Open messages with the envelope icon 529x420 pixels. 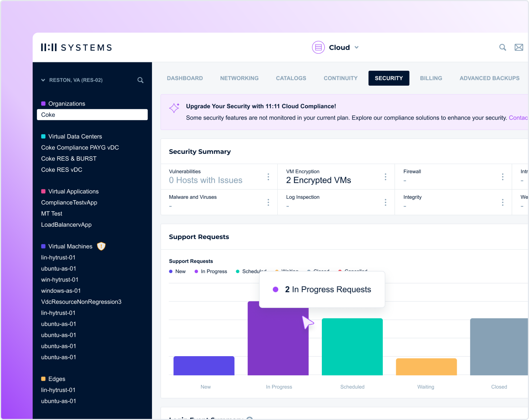519,47
